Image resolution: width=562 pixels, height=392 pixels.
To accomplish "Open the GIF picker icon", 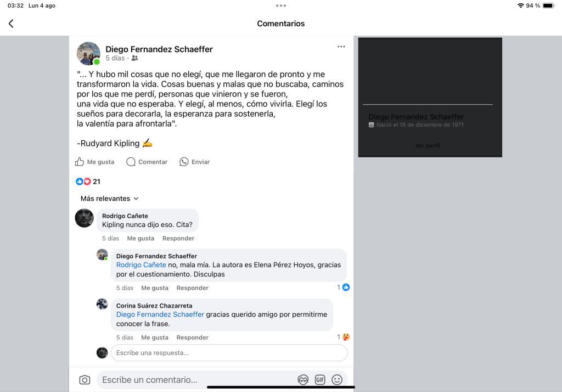I will [x=320, y=380].
